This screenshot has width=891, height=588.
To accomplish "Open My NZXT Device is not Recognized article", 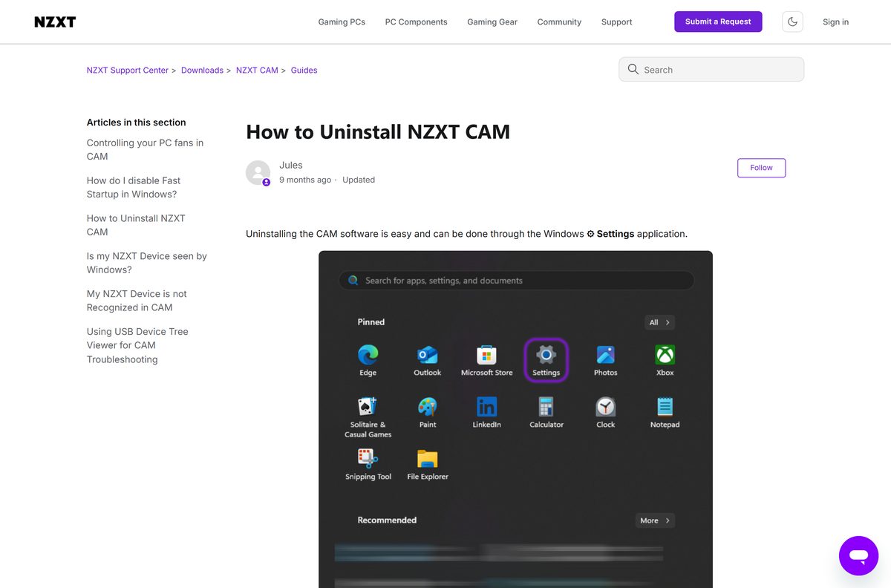I will pos(137,301).
